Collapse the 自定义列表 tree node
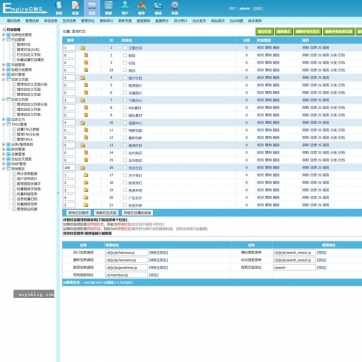 tap(4, 99)
